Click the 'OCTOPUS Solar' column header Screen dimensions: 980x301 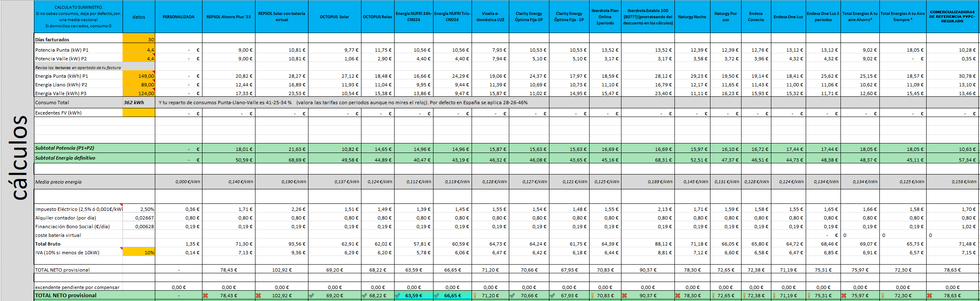[x=335, y=17]
